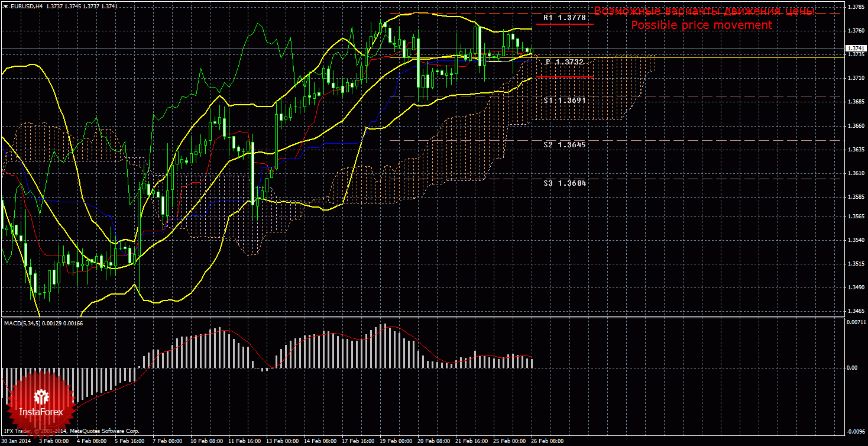Click price axis value 1.3610
Viewport: 868px width, 446px height.
(x=857, y=173)
